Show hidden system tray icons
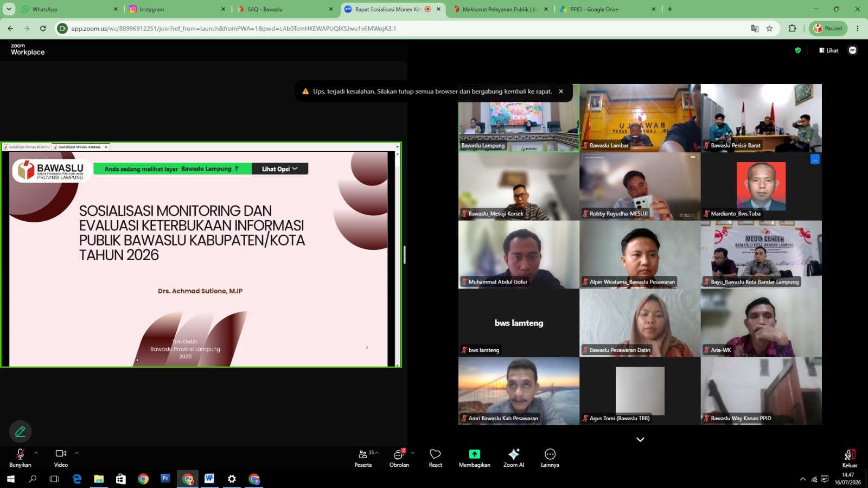This screenshot has height=488, width=868. (803, 479)
